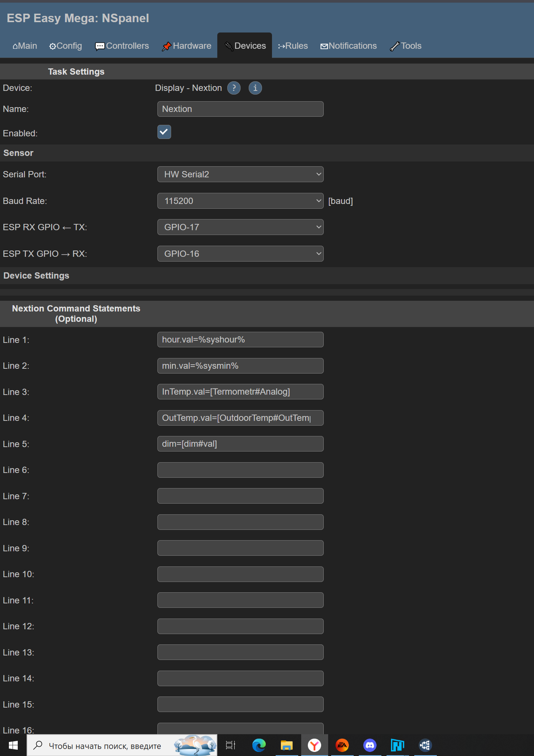Open Discord from the taskbar
The width and height of the screenshot is (534, 756).
[370, 745]
